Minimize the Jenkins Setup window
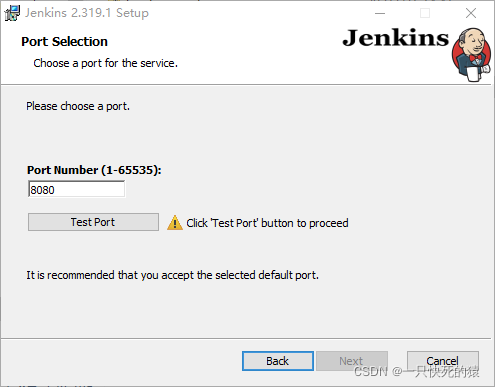Image resolution: width=495 pixels, height=387 pixels. coord(380,13)
